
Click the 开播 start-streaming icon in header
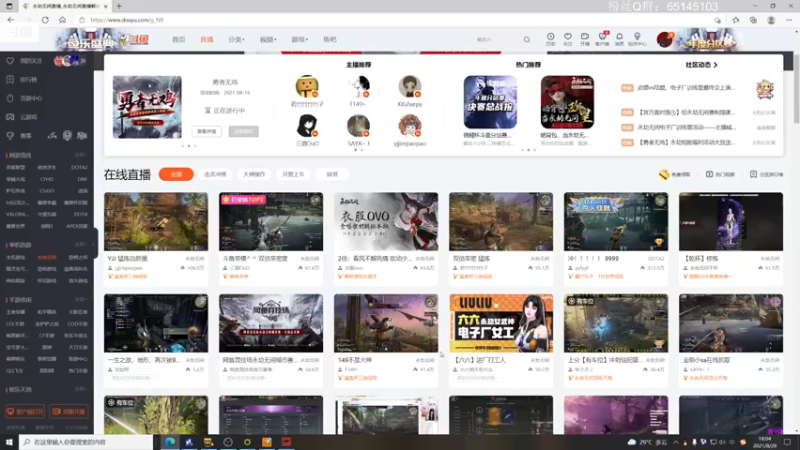pos(585,39)
